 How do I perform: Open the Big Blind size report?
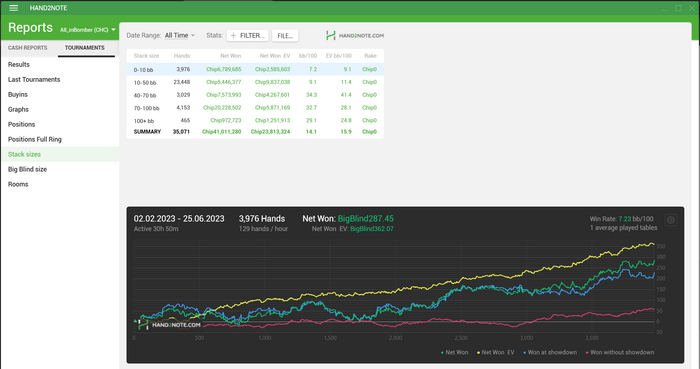pos(27,169)
